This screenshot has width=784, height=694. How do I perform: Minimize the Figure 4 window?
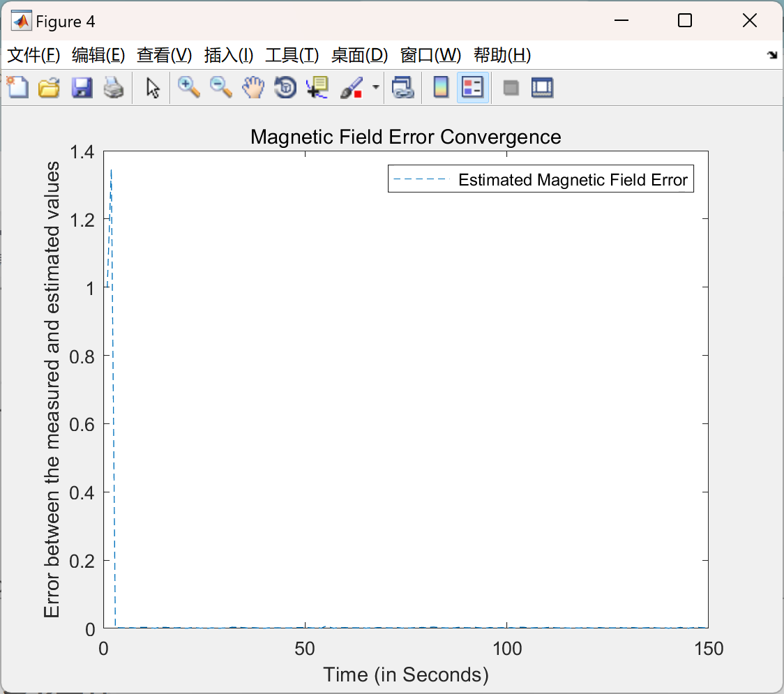point(621,20)
